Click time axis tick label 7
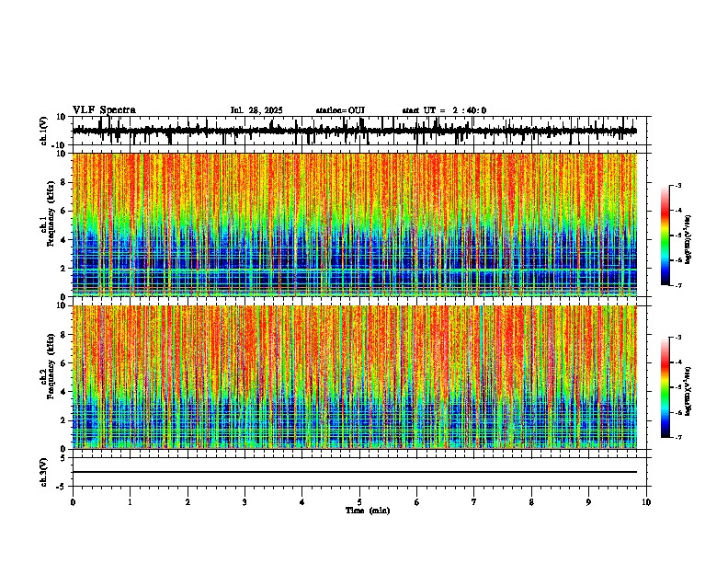This screenshot has width=728, height=563. [474, 502]
